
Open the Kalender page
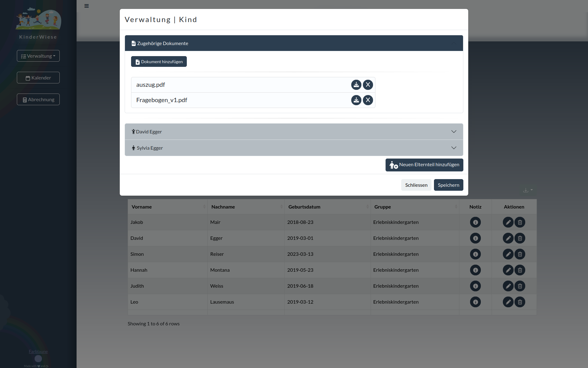(38, 78)
